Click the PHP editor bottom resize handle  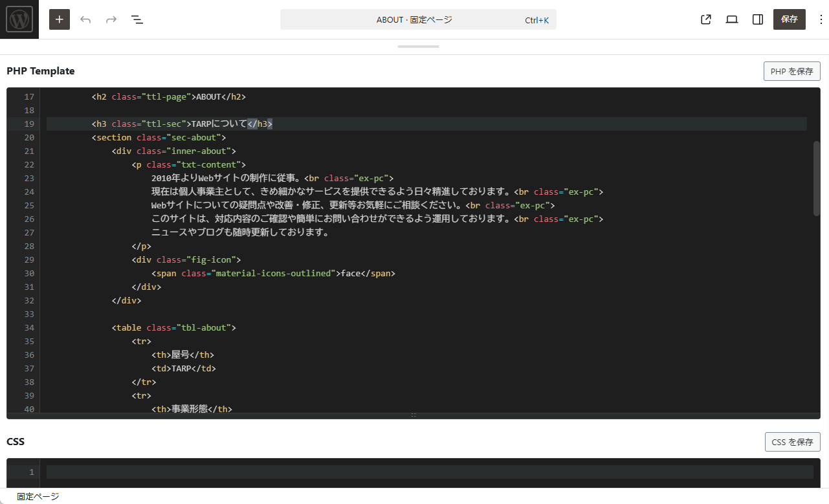tap(414, 415)
